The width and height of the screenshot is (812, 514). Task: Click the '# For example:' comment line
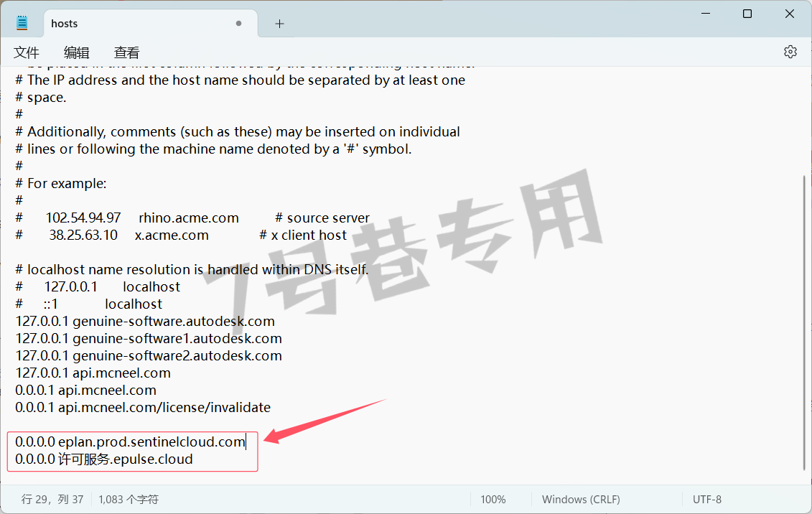[x=60, y=183]
